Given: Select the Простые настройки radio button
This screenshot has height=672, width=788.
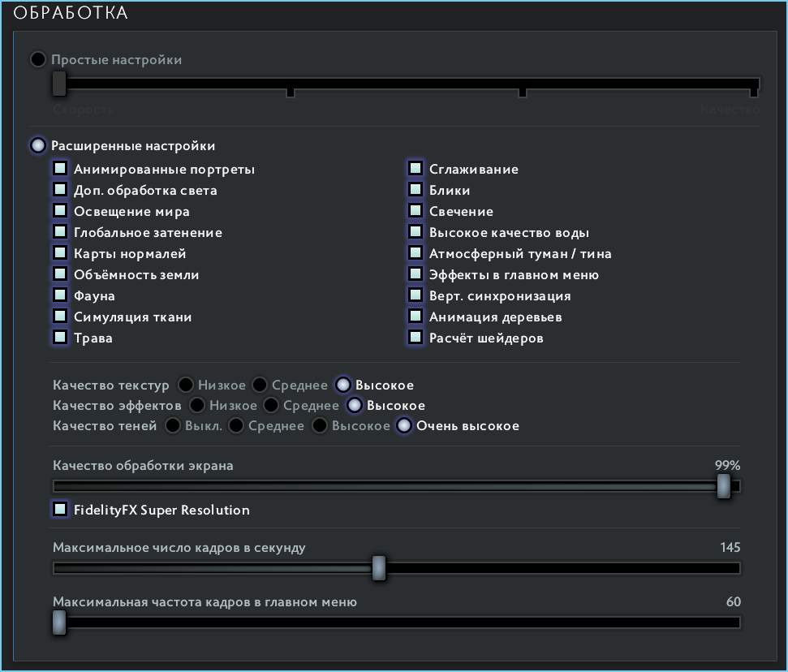Looking at the screenshot, I should pos(38,60).
